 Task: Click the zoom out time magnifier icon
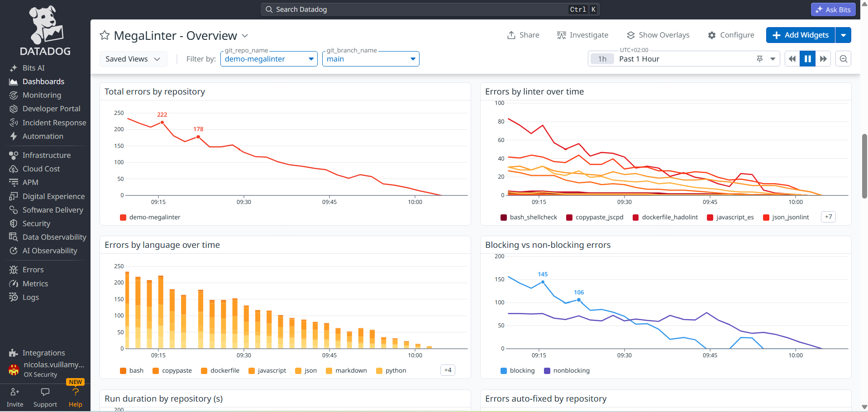click(844, 59)
